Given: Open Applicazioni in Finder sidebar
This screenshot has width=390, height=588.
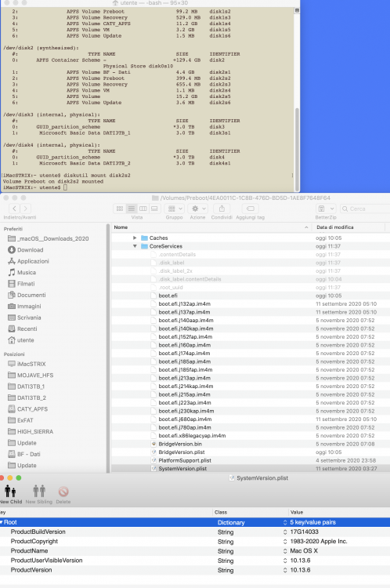Looking at the screenshot, I should click(28, 261).
